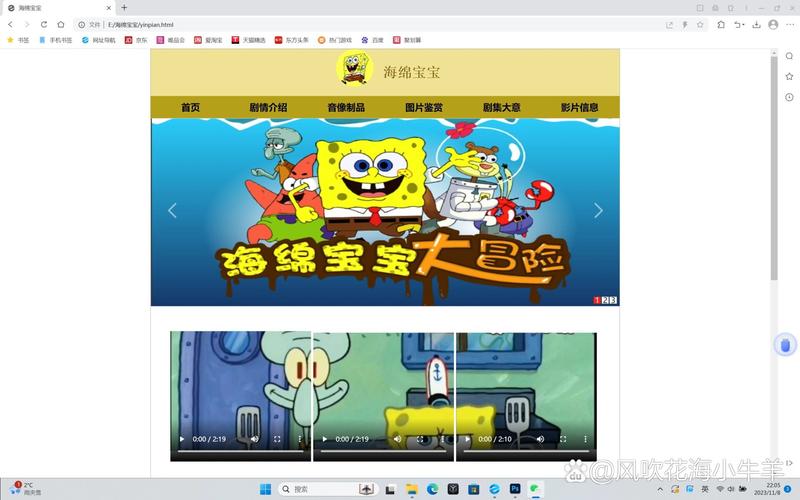The height and width of the screenshot is (500, 800).
Task: Open the 天猫精选 bookmark
Action: point(248,40)
